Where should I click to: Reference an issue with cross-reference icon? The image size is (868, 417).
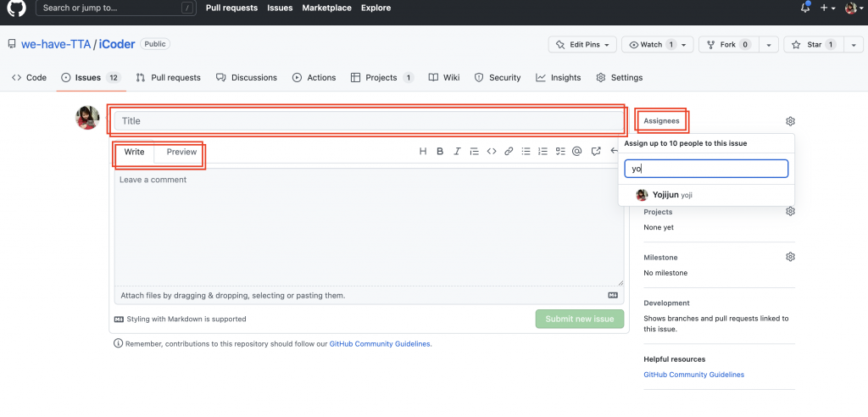pyautogui.click(x=596, y=151)
